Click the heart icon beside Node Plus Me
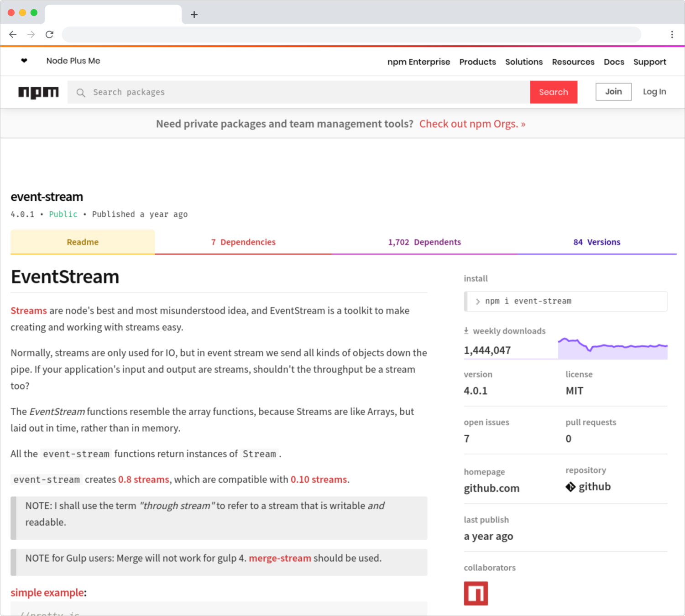Image resolution: width=685 pixels, height=616 pixels. click(x=24, y=61)
